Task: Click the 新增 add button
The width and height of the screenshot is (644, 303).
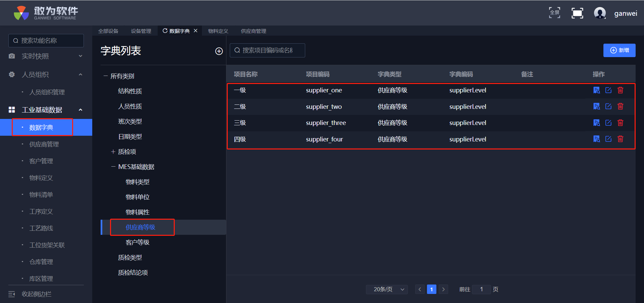Action: pos(619,50)
